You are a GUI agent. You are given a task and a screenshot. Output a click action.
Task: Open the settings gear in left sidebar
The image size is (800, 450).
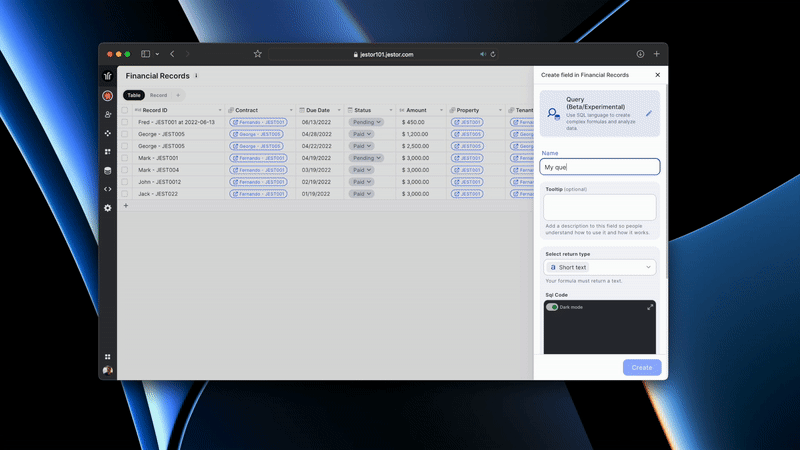click(x=108, y=207)
